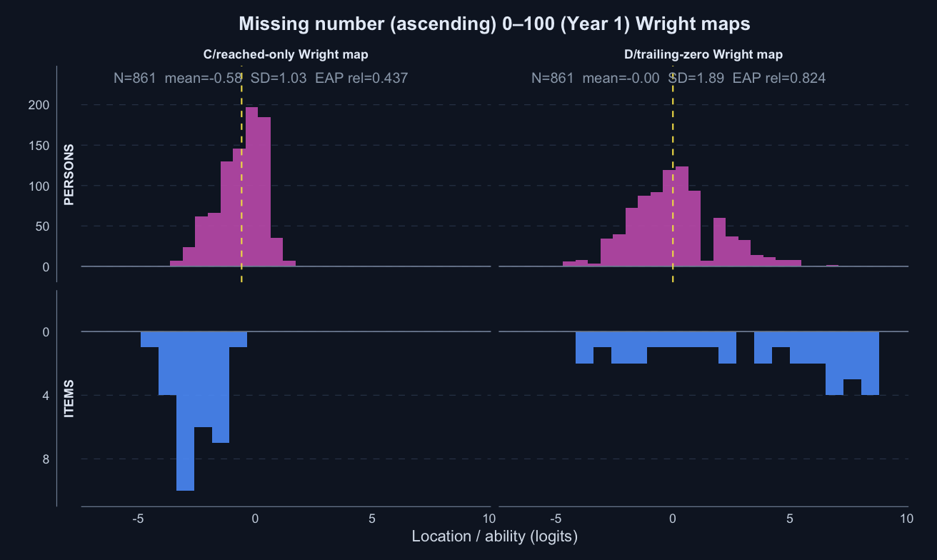Click the chart title 'Missing number (ascending) 0–100 (Year 1) Wright maps'
This screenshot has height=560, width=937.
(x=494, y=24)
